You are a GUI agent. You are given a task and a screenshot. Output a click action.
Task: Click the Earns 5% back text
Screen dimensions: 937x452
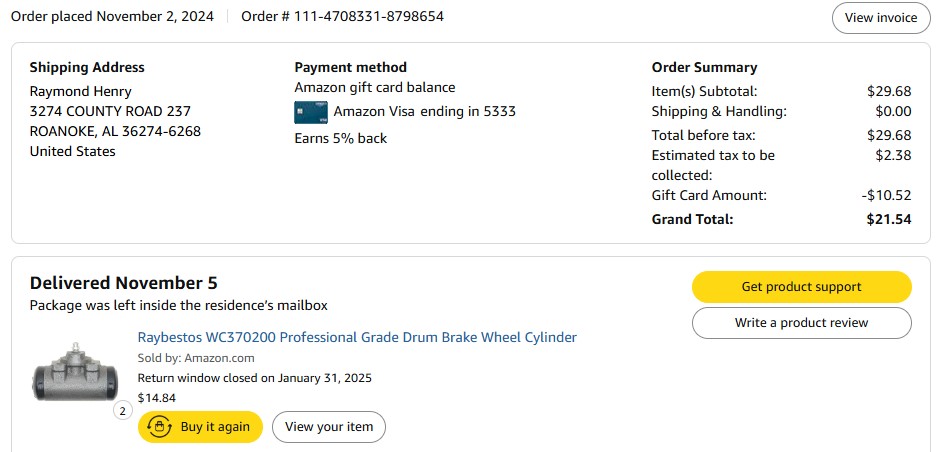pos(341,139)
